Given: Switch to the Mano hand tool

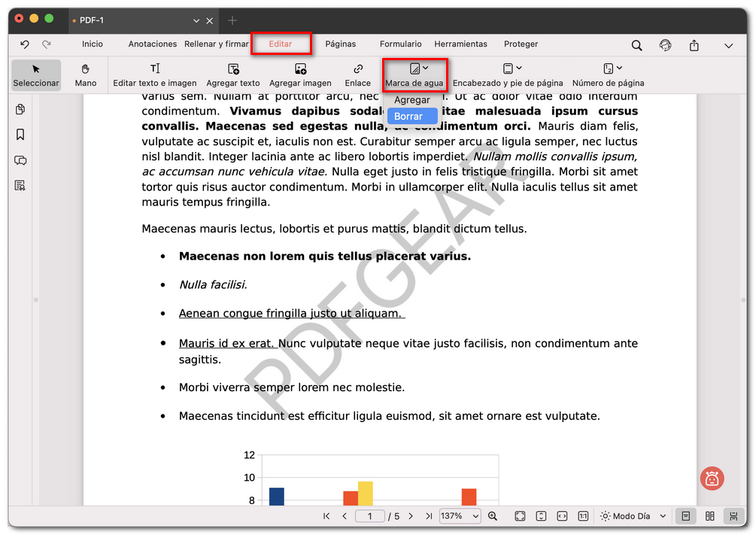Looking at the screenshot, I should click(86, 74).
